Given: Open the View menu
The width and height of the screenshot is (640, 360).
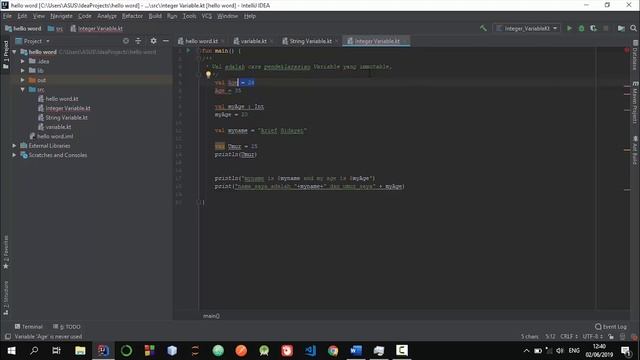Looking at the screenshot, I should [39, 16].
